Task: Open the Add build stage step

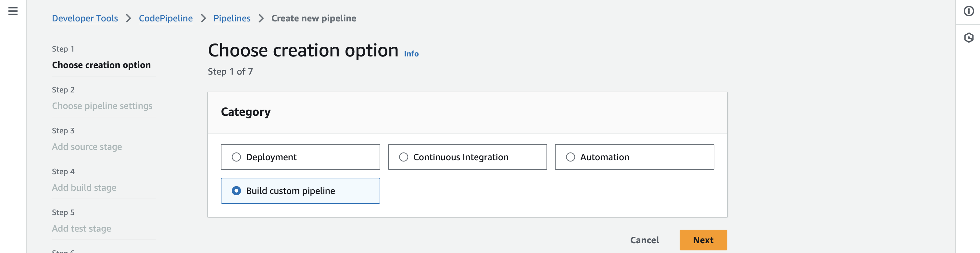Action: [x=84, y=188]
